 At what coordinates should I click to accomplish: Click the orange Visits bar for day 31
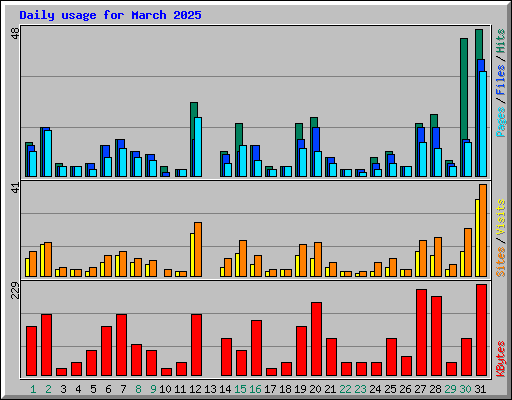[483, 230]
